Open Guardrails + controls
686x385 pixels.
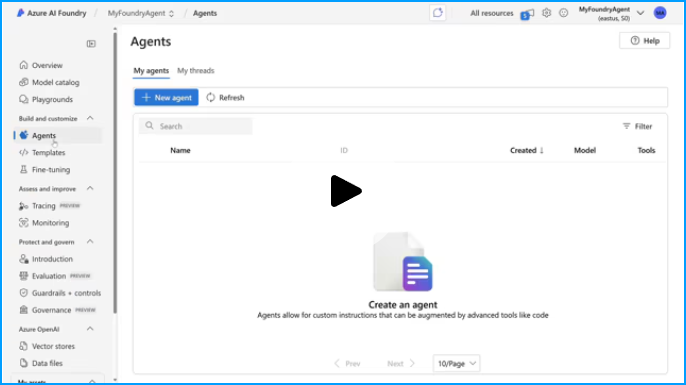[60, 293]
